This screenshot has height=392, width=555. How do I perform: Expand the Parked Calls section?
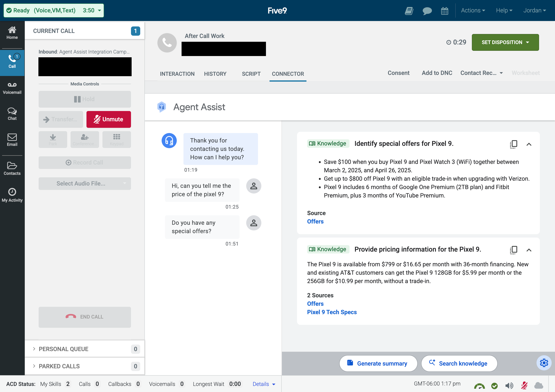tap(85, 366)
